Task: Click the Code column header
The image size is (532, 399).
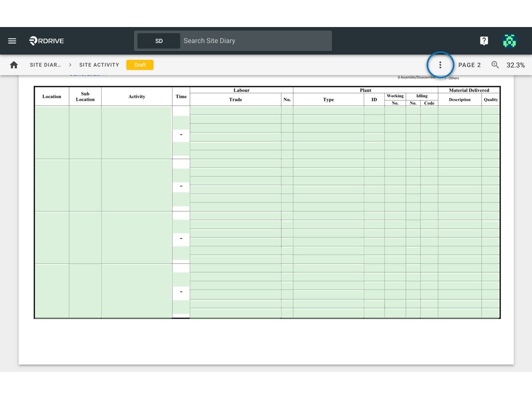Action: (429, 103)
